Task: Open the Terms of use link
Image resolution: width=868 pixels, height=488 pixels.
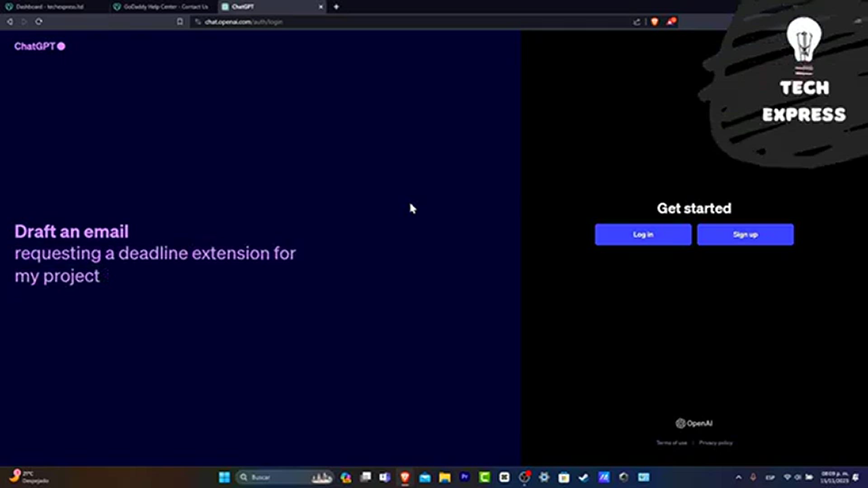Action: [x=672, y=443]
